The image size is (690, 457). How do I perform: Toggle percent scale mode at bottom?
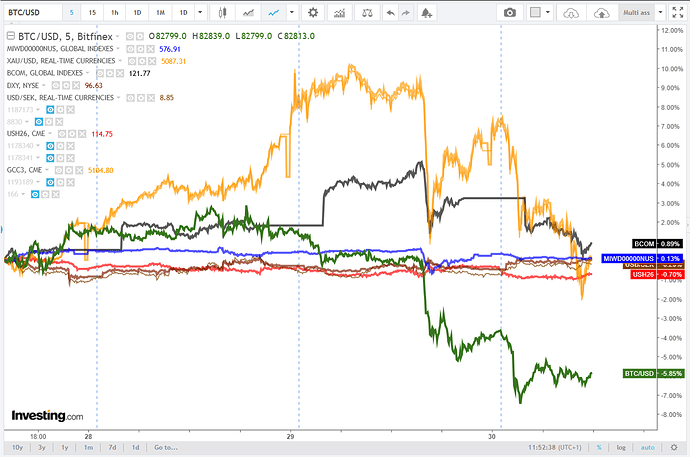(x=599, y=447)
